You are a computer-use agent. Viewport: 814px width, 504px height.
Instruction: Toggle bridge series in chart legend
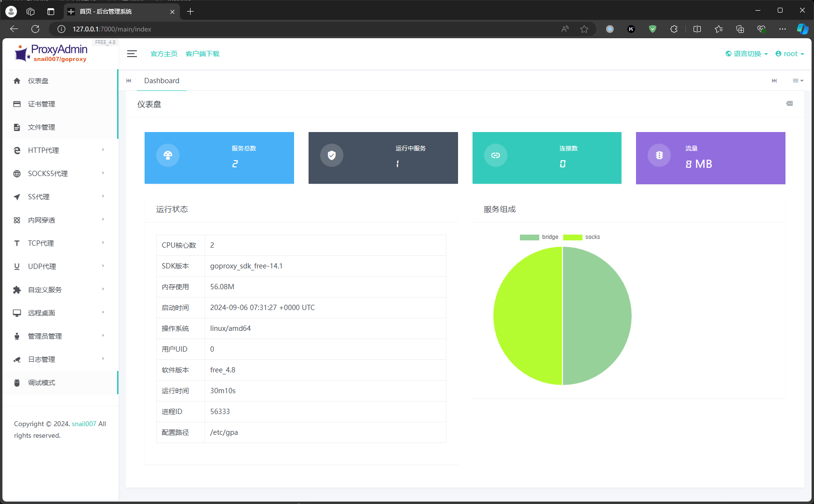[x=539, y=237]
